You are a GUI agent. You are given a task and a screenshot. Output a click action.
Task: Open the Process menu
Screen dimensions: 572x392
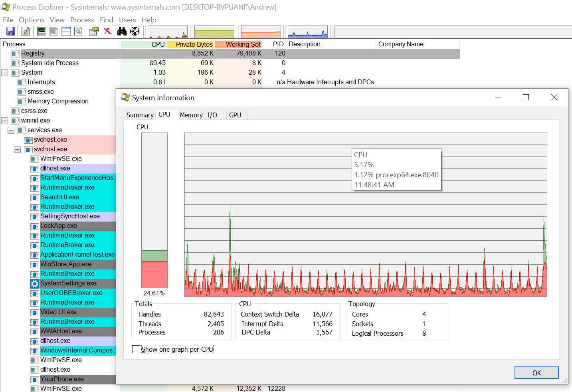[82, 20]
